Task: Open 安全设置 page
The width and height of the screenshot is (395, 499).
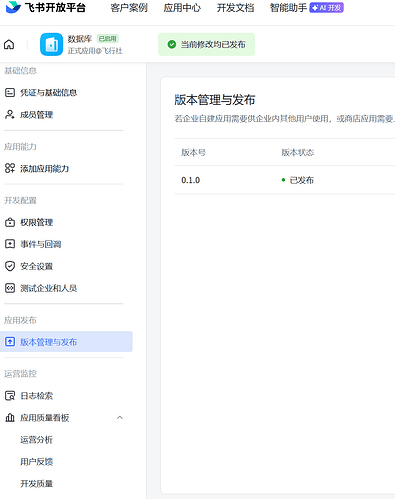Action: click(36, 266)
